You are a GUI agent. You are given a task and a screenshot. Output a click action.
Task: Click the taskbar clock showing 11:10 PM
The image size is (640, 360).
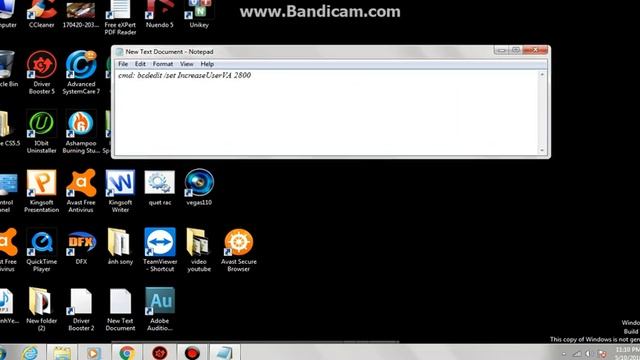click(627, 353)
